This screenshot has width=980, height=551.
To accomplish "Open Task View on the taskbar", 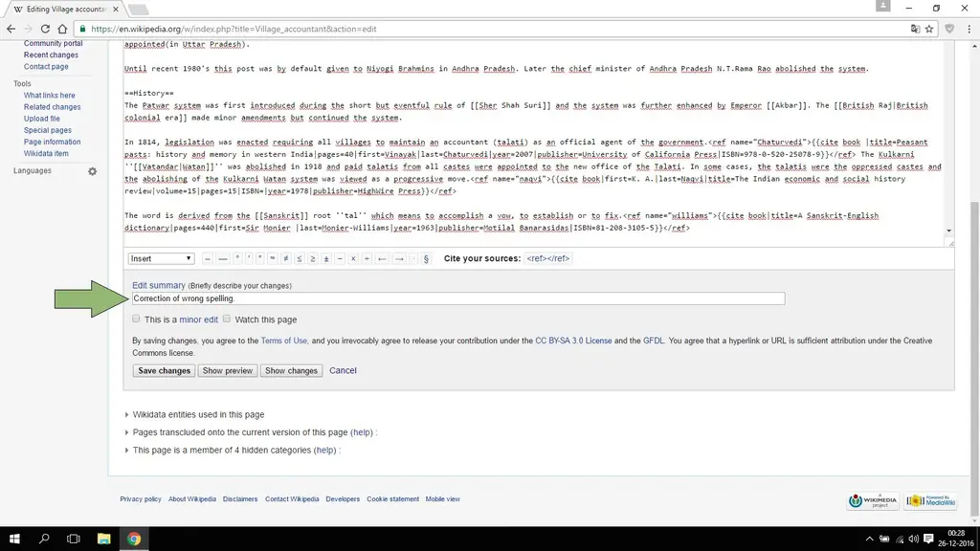I will tap(73, 539).
